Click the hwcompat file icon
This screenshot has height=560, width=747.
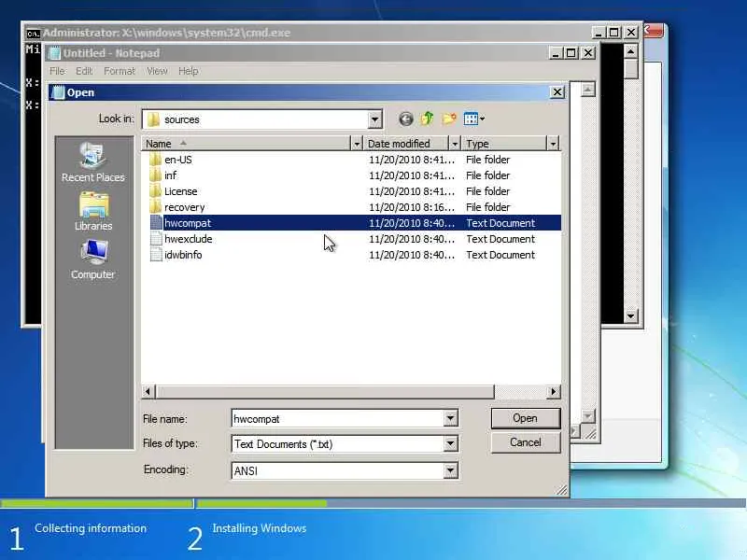point(156,223)
